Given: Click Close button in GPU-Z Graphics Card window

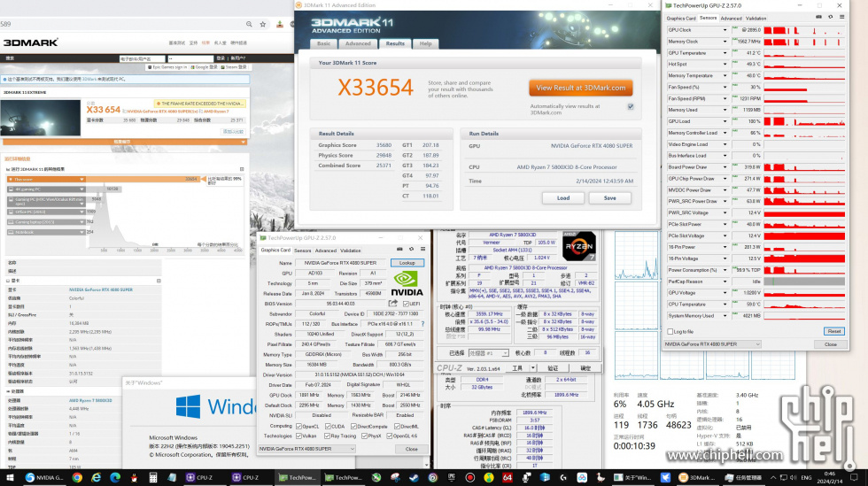Looking at the screenshot, I should (411, 449).
